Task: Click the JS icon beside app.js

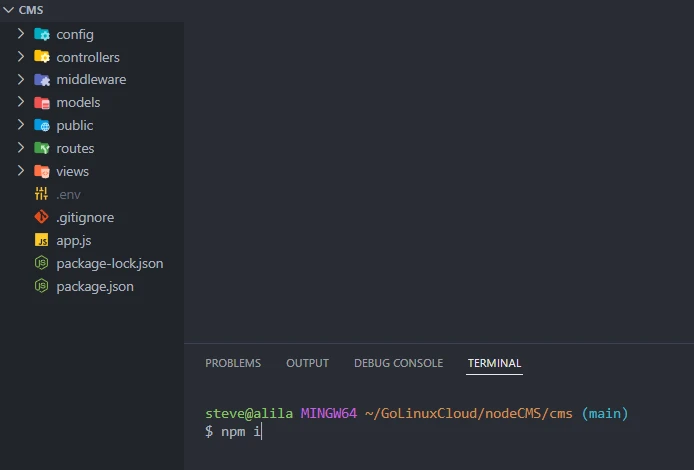Action: coord(42,240)
